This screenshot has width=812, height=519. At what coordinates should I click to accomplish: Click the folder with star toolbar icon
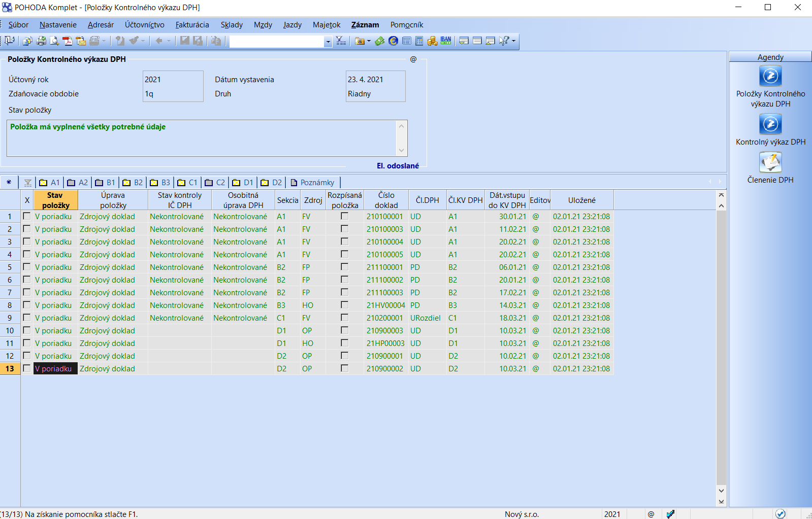(x=360, y=41)
